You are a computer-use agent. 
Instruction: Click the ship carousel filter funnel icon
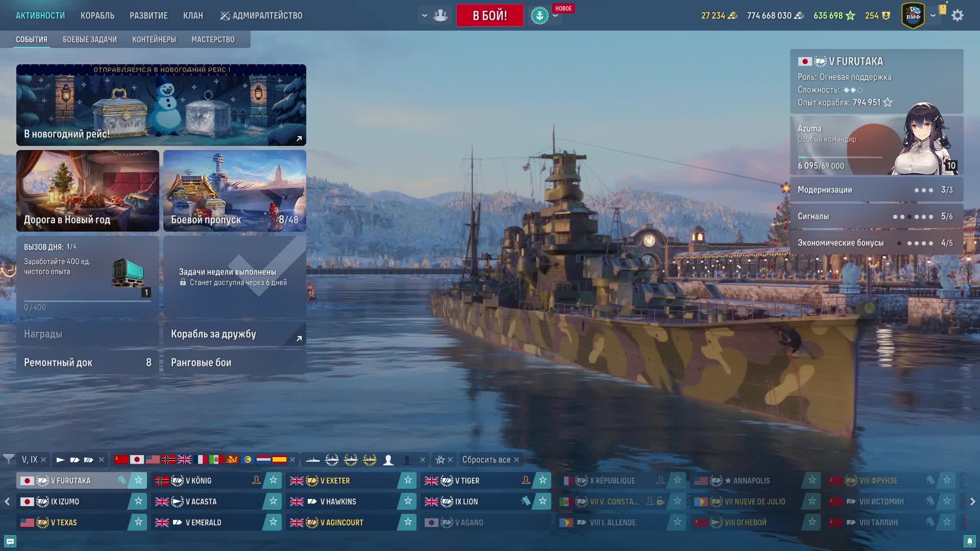tap(8, 459)
